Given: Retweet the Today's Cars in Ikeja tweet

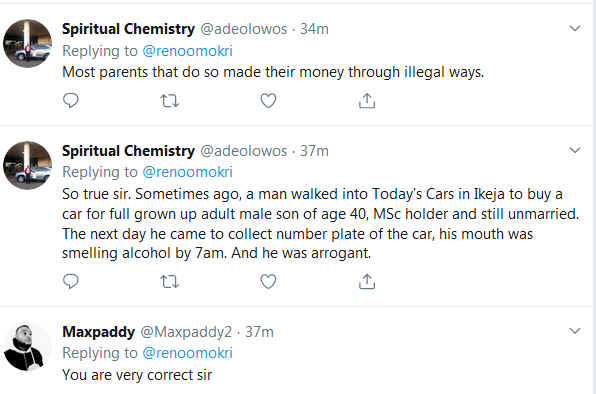Looking at the screenshot, I should click(169, 282).
